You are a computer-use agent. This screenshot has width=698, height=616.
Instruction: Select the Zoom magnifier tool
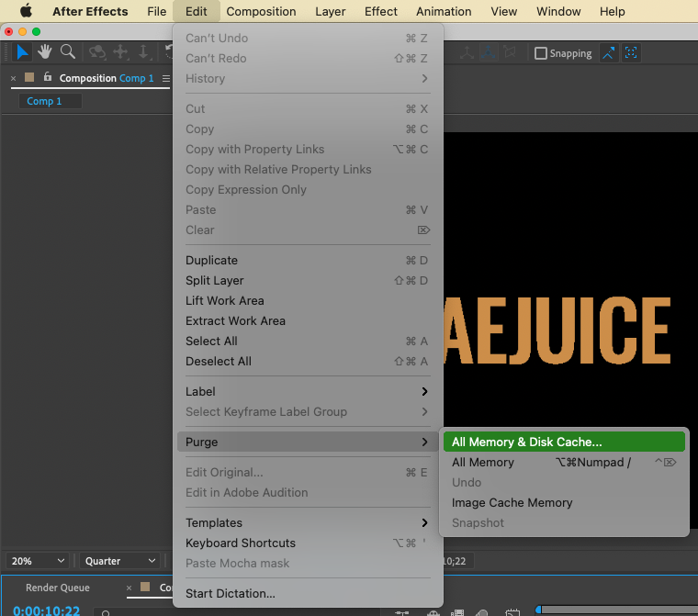tap(67, 52)
